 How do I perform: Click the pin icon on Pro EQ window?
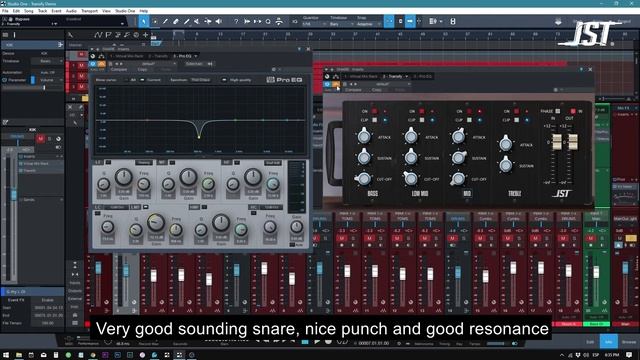tap(299, 49)
